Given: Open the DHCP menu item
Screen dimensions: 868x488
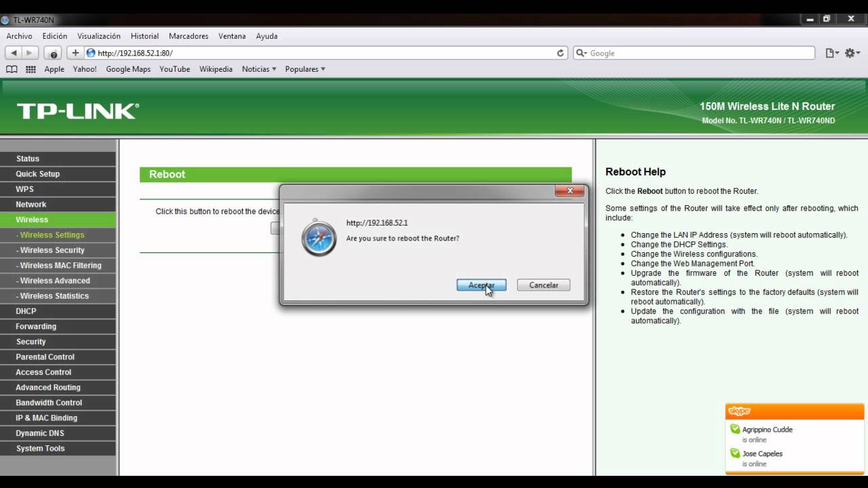Looking at the screenshot, I should [58, 311].
